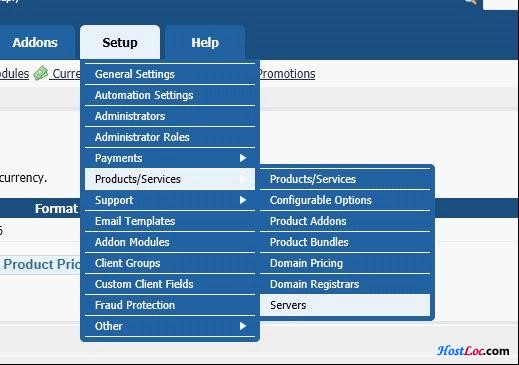Viewport: 519px width, 365px height.
Task: Choose Fraud Protection from the menu
Action: (170, 305)
